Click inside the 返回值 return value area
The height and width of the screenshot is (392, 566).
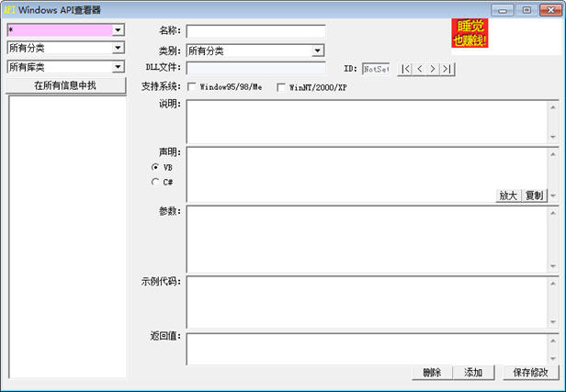(368, 349)
